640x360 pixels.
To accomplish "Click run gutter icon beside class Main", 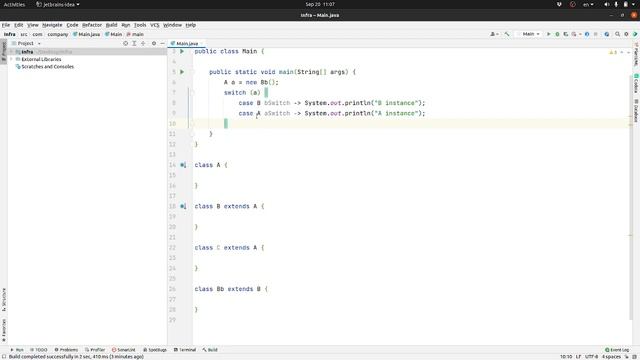I will [182, 51].
